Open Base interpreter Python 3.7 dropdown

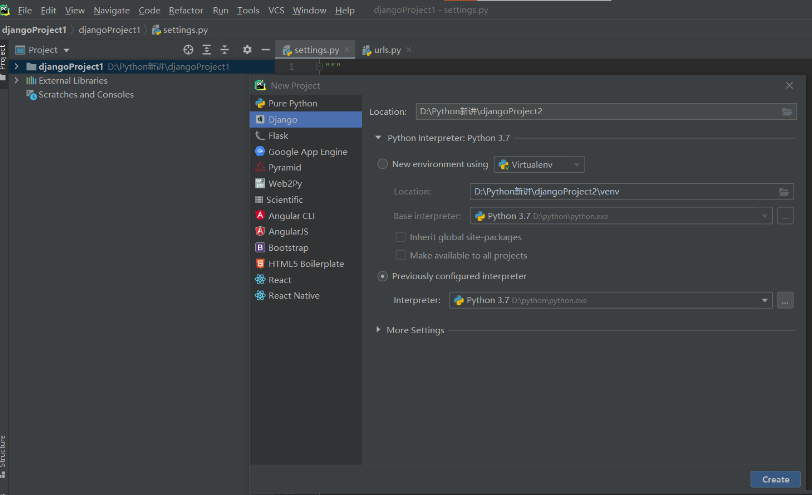pyautogui.click(x=621, y=216)
